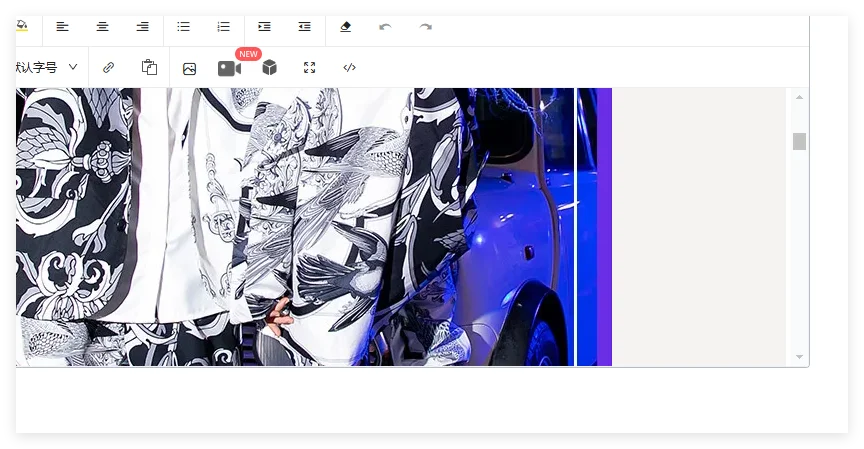This screenshot has height=449, width=864.
Task: Click the vertical scrollbar thumb
Action: click(799, 141)
